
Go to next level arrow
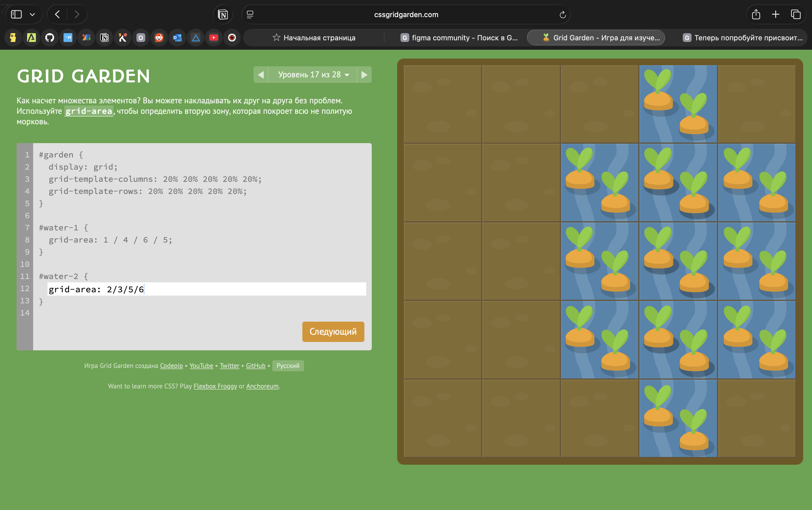pos(364,75)
